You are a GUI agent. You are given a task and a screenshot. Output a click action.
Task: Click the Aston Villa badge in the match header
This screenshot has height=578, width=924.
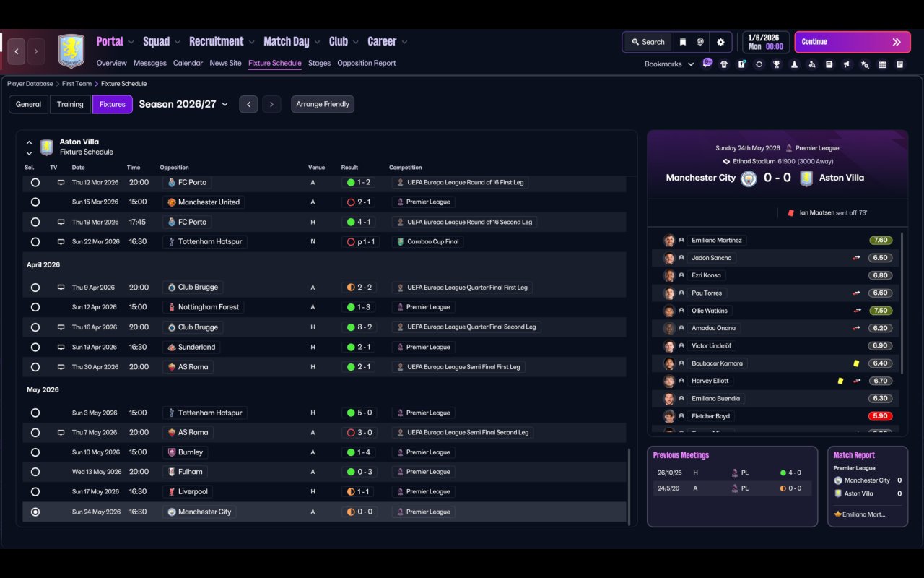point(806,178)
